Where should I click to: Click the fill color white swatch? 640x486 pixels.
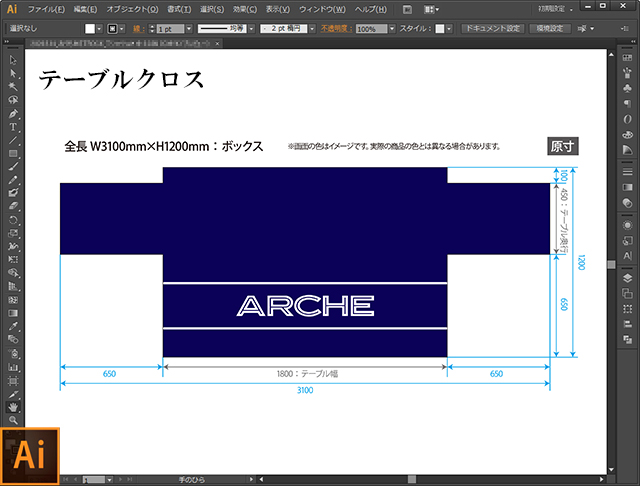[x=90, y=29]
